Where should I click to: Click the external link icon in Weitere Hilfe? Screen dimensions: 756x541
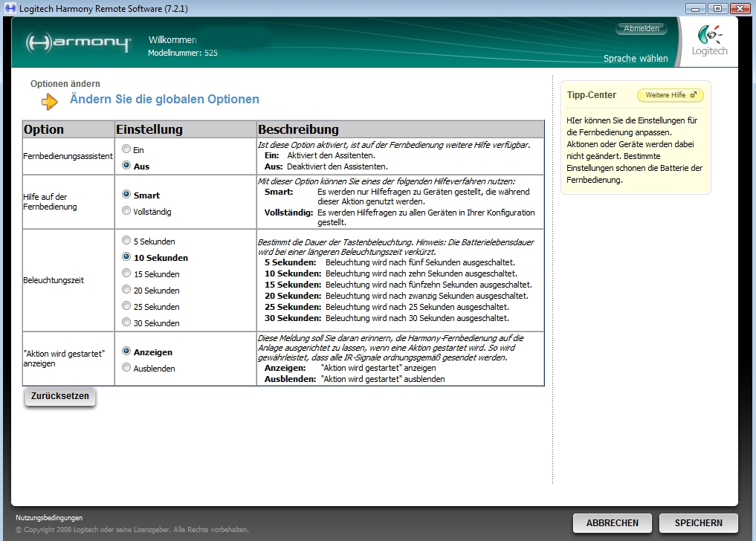694,95
